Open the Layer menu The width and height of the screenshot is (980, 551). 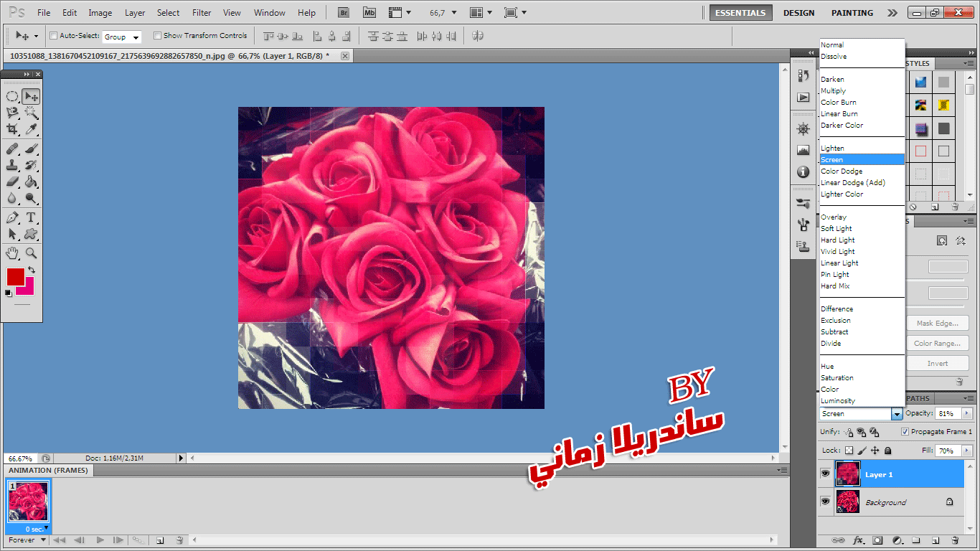(x=135, y=13)
